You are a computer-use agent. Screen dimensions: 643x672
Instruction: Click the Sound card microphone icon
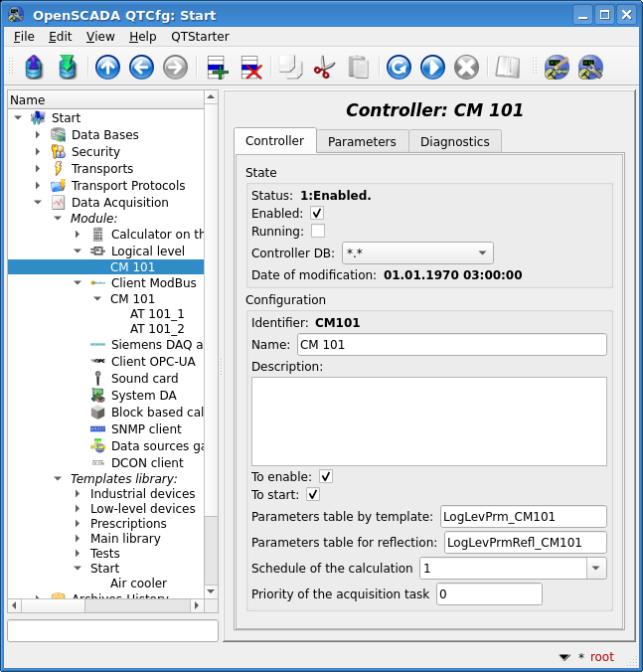coord(97,379)
